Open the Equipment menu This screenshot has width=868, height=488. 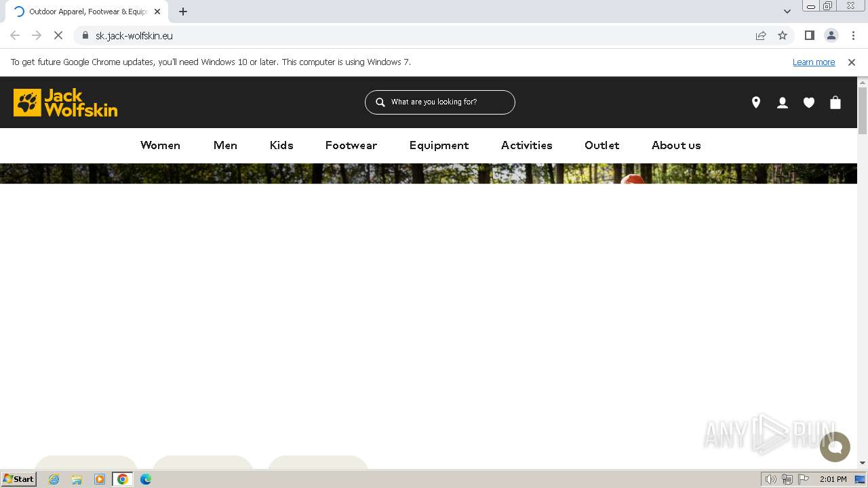tap(439, 145)
